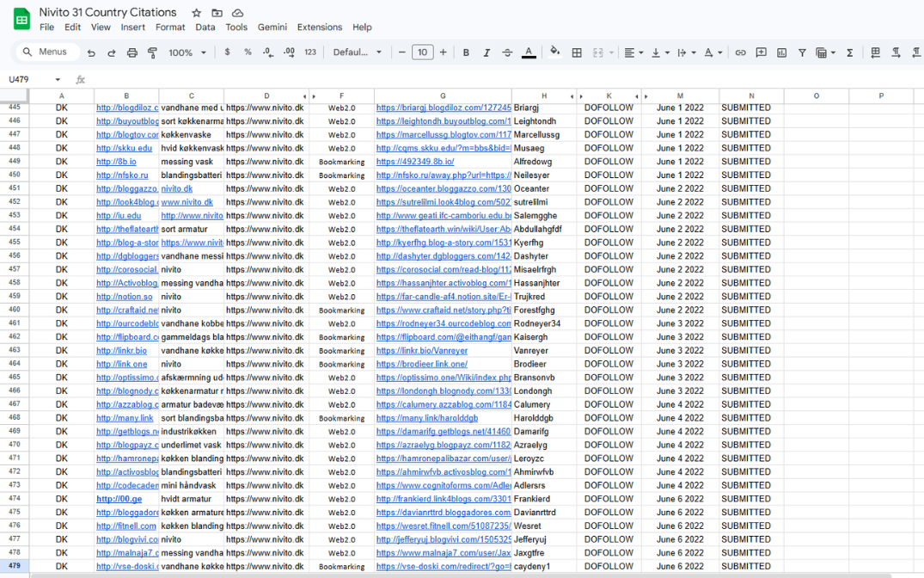Toggle bold formatting

coord(466,52)
